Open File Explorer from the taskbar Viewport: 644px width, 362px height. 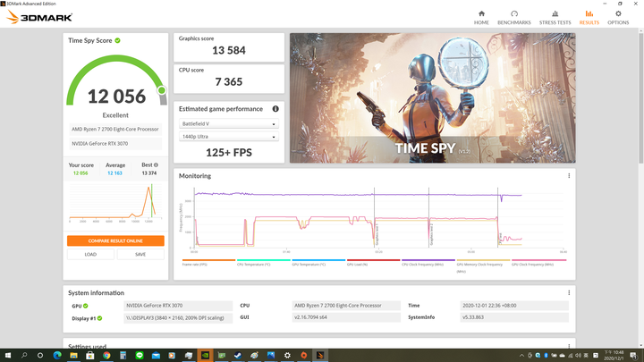click(73, 355)
